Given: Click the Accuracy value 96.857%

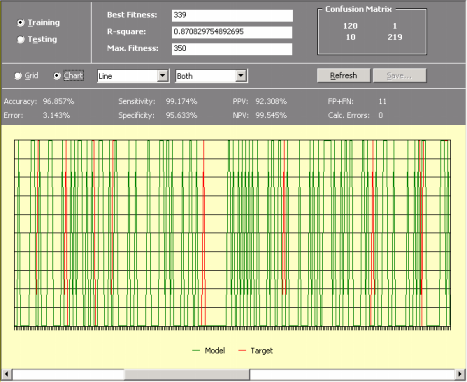Looking at the screenshot, I should (58, 101).
